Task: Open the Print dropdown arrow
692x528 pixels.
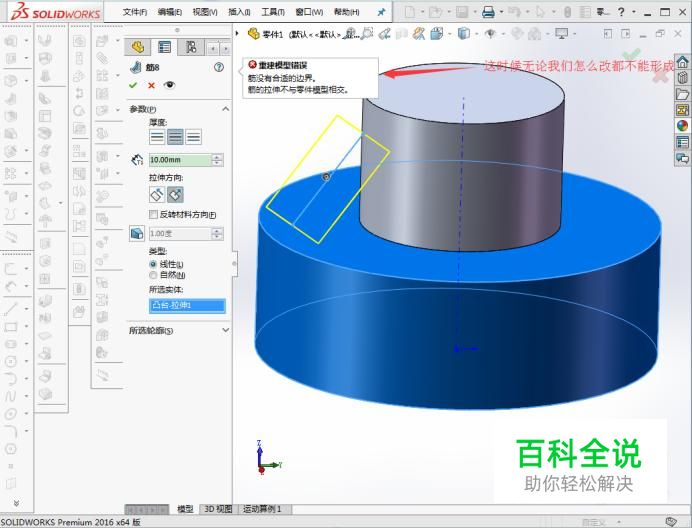Action: (x=501, y=12)
